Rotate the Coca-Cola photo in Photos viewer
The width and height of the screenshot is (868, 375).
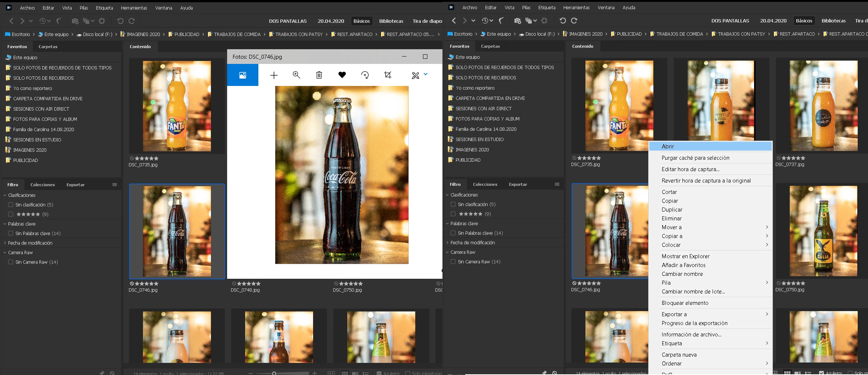[365, 75]
